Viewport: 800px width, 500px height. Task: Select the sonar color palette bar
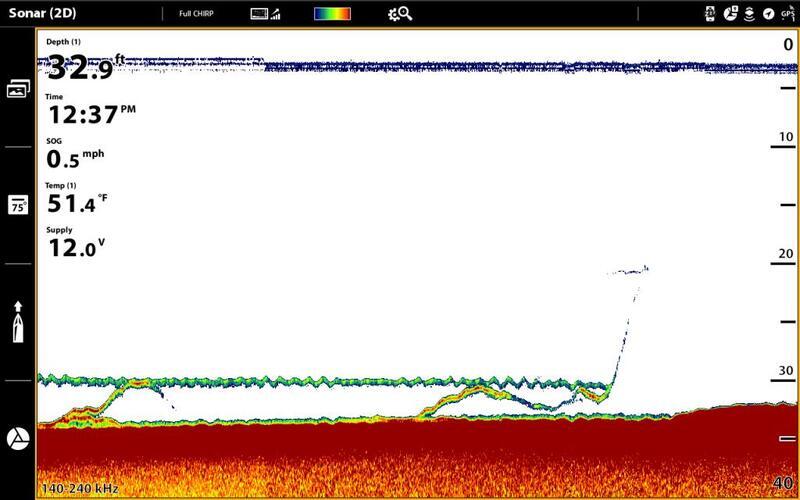(x=332, y=14)
